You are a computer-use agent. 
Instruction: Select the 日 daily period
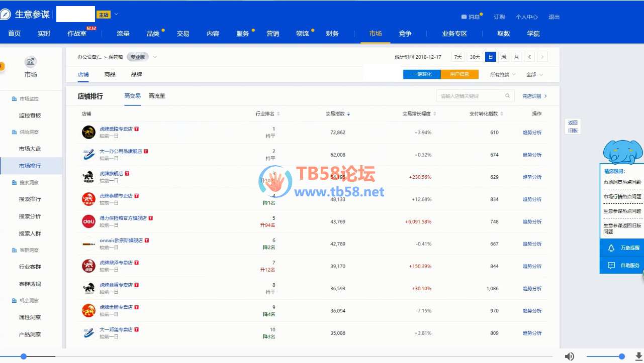pos(491,57)
